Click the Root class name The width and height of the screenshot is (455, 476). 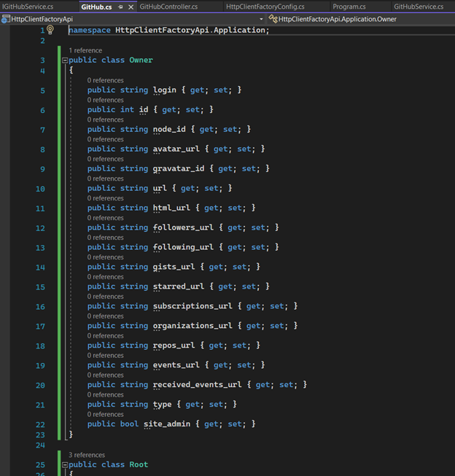click(139, 464)
